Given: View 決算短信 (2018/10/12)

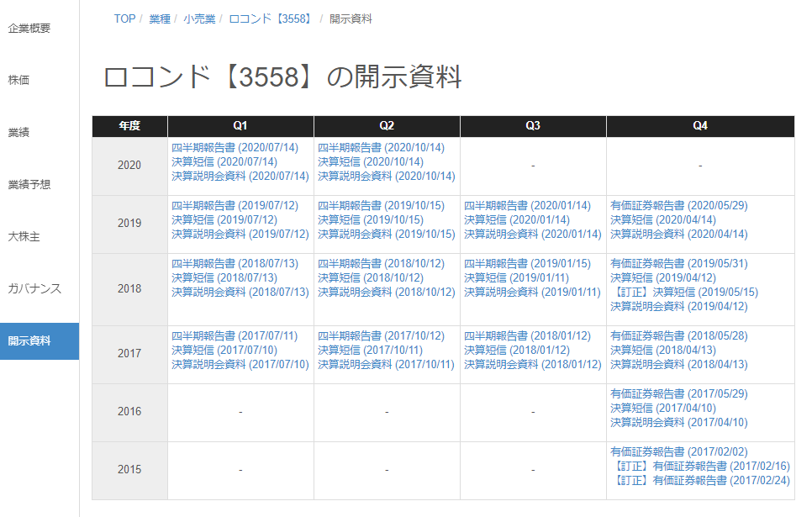Looking at the screenshot, I should click(371, 278).
